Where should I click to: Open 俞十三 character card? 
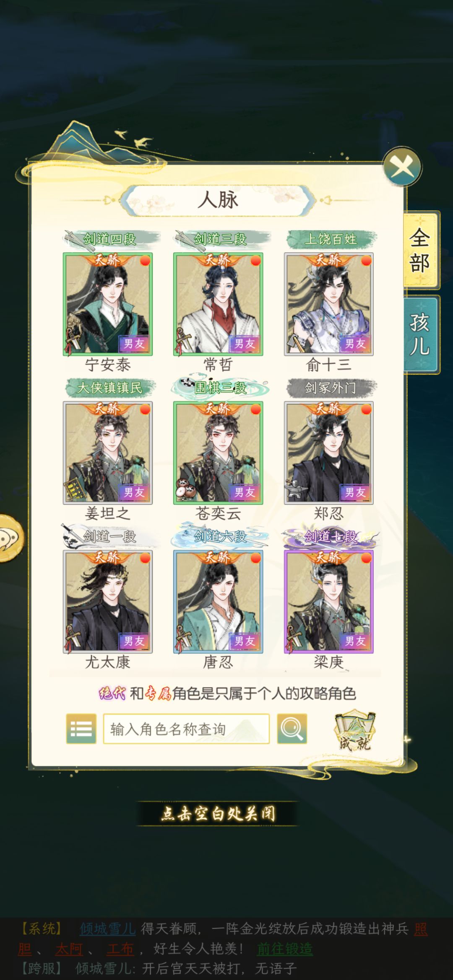pos(329,304)
